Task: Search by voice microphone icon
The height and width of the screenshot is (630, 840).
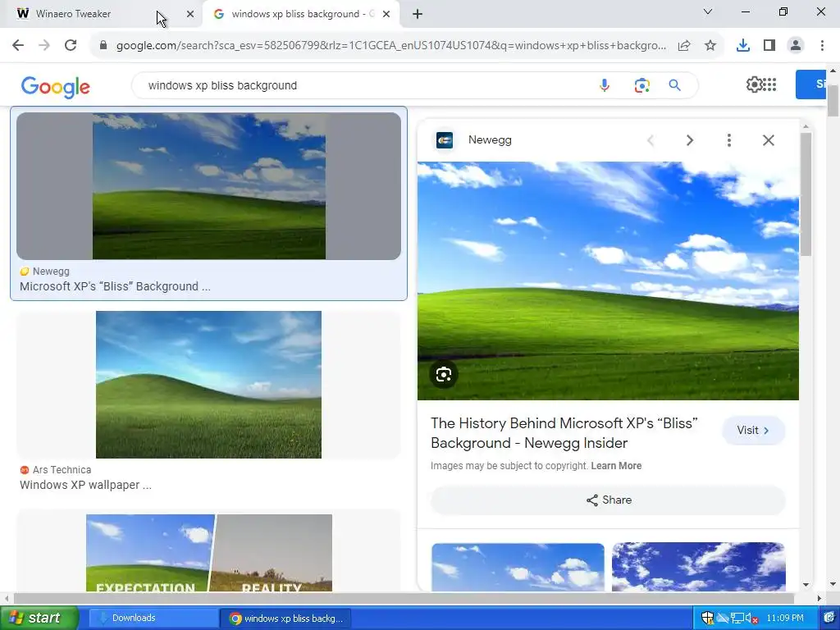Action: (605, 85)
